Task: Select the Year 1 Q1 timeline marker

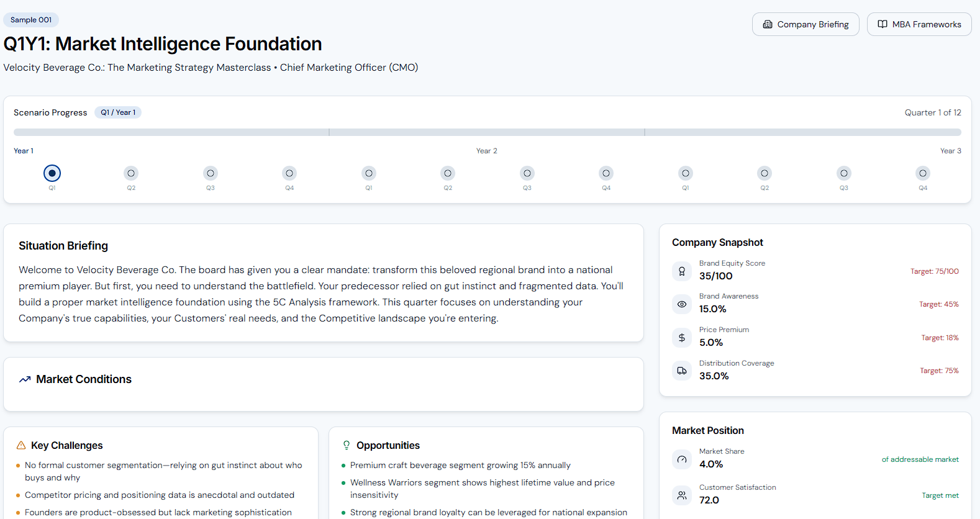Action: tap(52, 173)
